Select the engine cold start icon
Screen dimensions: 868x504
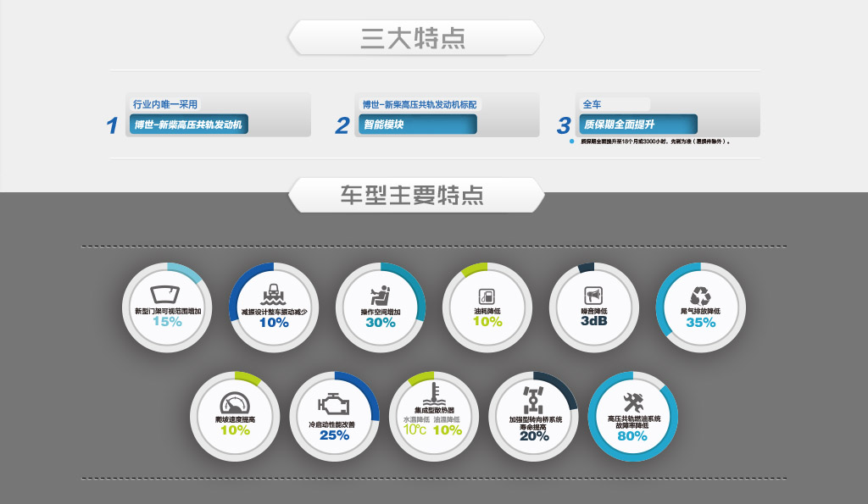333,405
